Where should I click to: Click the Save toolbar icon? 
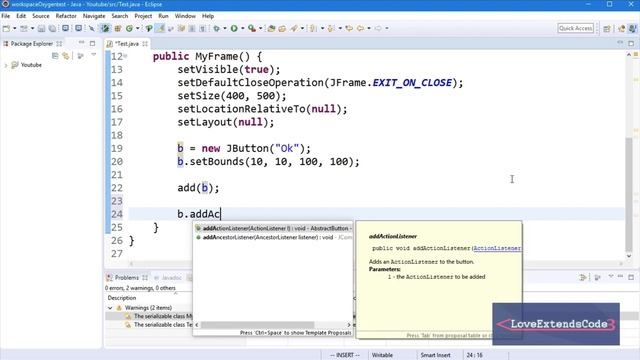click(x=41, y=28)
